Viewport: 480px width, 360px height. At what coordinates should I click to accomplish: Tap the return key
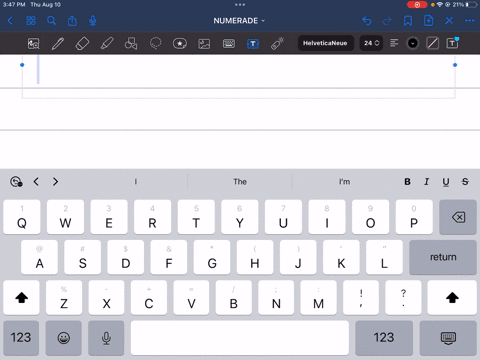(443, 257)
